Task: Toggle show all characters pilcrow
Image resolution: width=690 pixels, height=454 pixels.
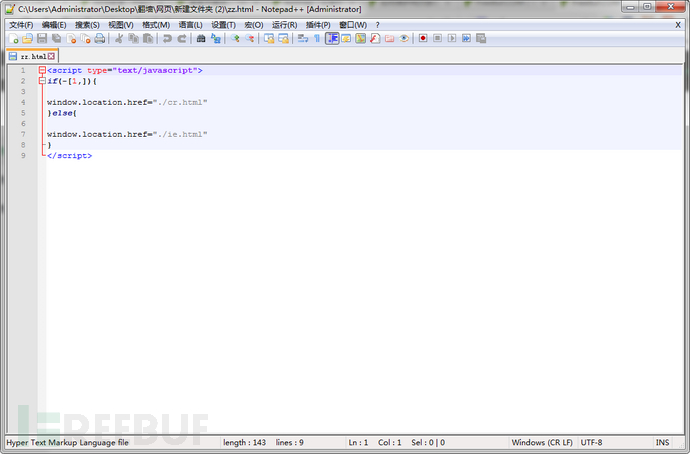Action: point(317,39)
